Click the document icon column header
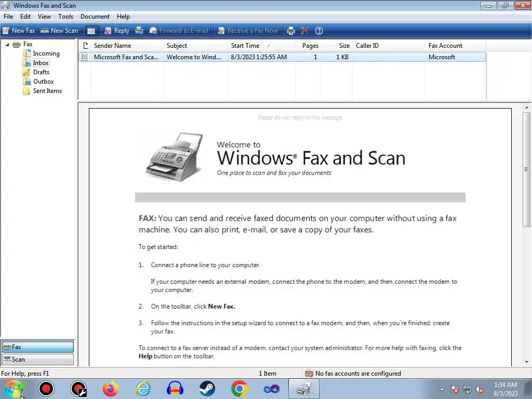 pyautogui.click(x=85, y=46)
